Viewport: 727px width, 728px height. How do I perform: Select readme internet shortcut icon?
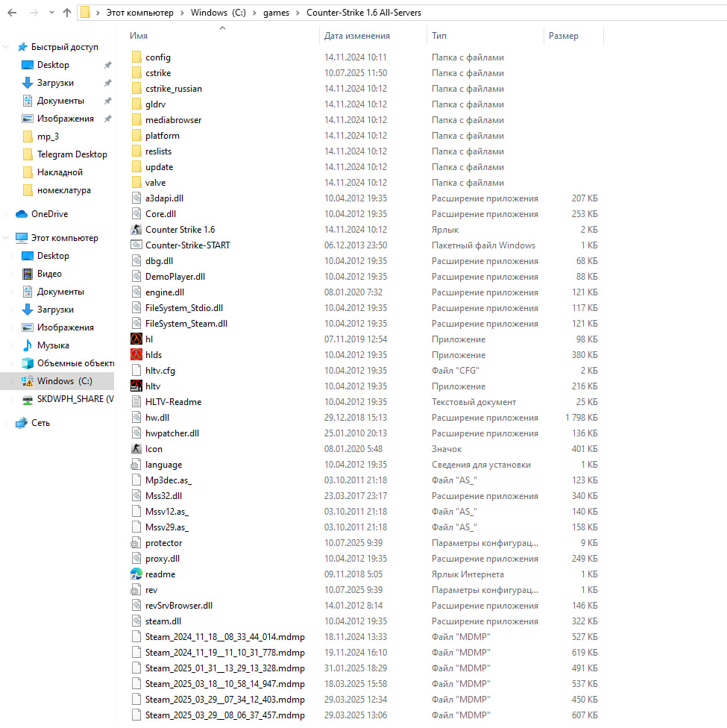click(x=136, y=574)
